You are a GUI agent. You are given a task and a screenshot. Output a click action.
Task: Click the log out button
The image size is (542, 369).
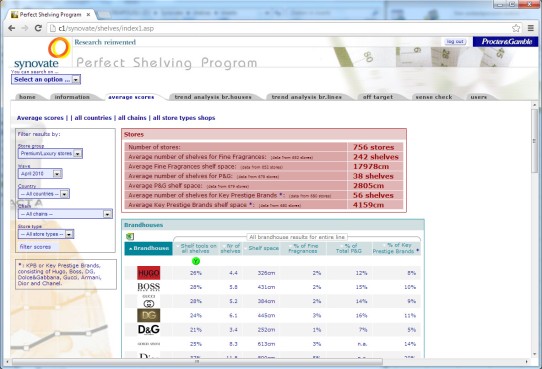coord(455,41)
